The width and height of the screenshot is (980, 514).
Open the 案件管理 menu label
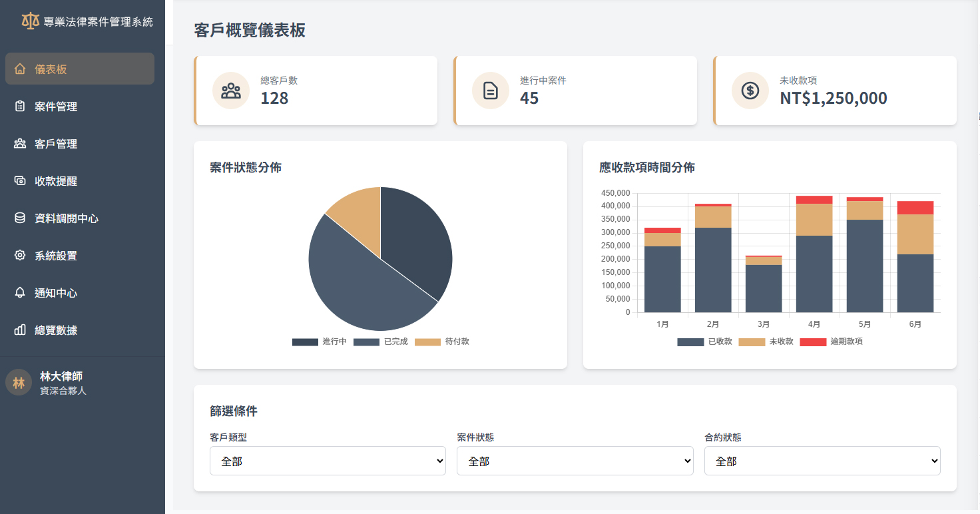pos(56,107)
